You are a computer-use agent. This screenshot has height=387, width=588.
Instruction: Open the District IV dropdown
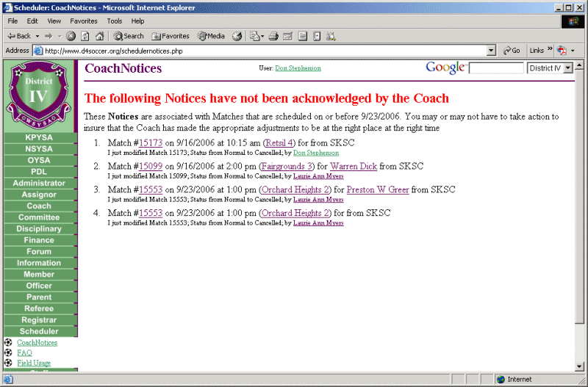point(550,68)
